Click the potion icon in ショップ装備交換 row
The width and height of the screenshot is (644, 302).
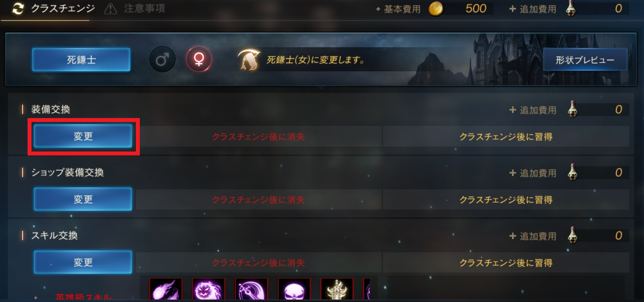coord(573,173)
